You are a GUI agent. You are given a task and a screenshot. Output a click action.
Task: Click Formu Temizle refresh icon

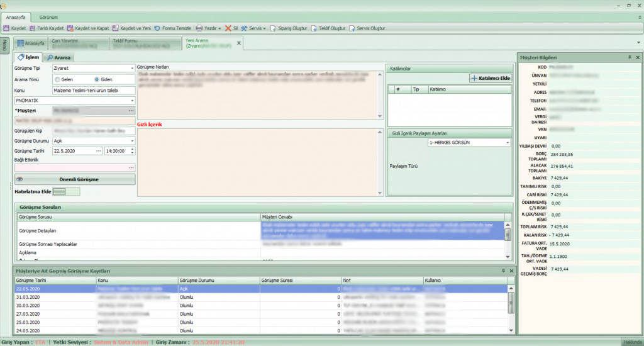point(157,28)
